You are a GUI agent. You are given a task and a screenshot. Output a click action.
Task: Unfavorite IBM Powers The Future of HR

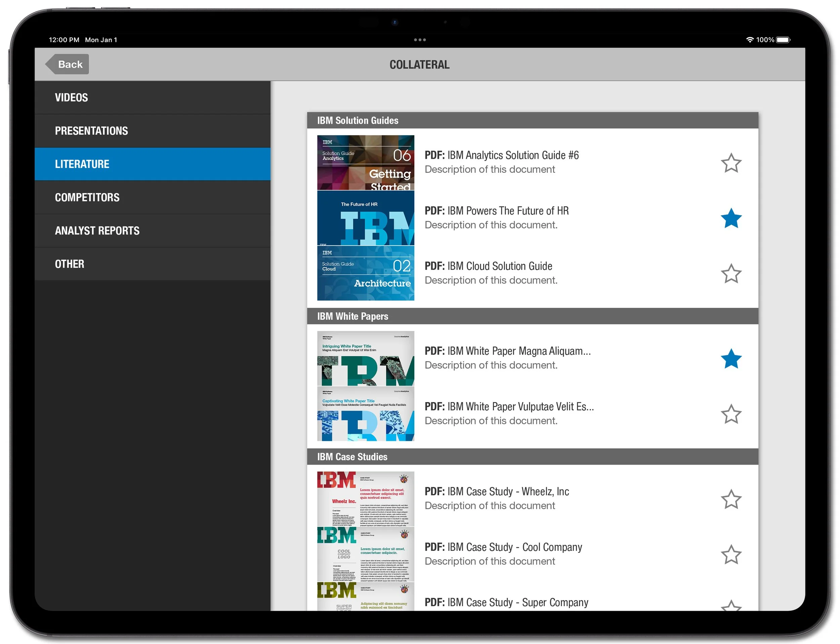coord(731,218)
